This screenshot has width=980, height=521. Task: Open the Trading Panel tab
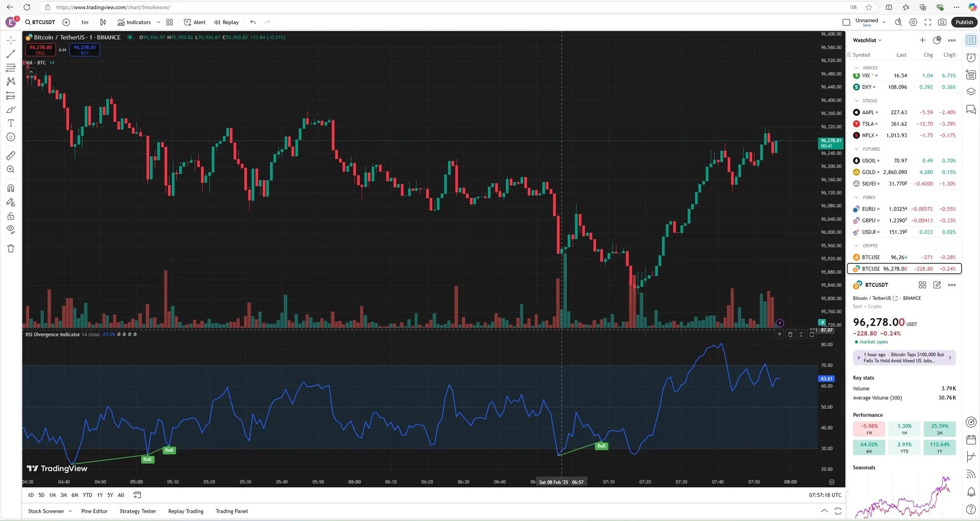click(232, 511)
